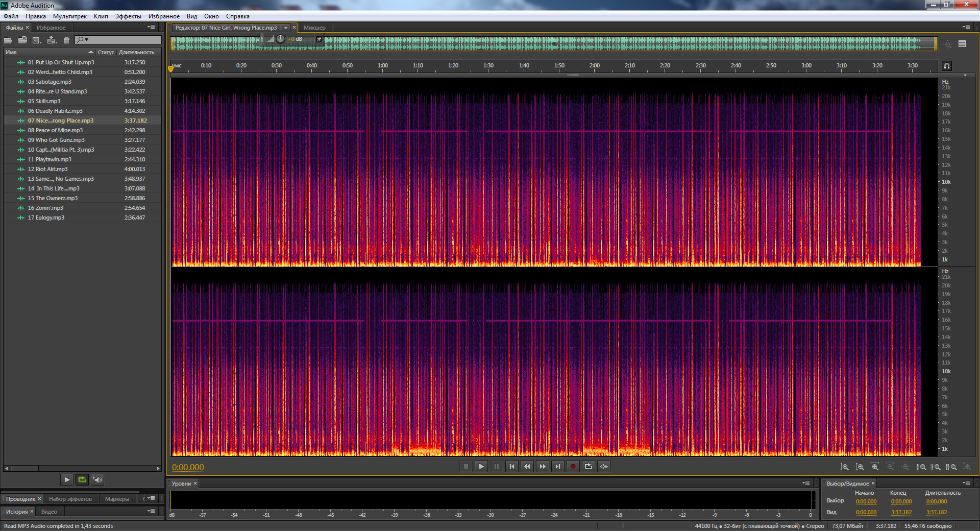Click the headphones icon beside the timeline

click(x=946, y=66)
